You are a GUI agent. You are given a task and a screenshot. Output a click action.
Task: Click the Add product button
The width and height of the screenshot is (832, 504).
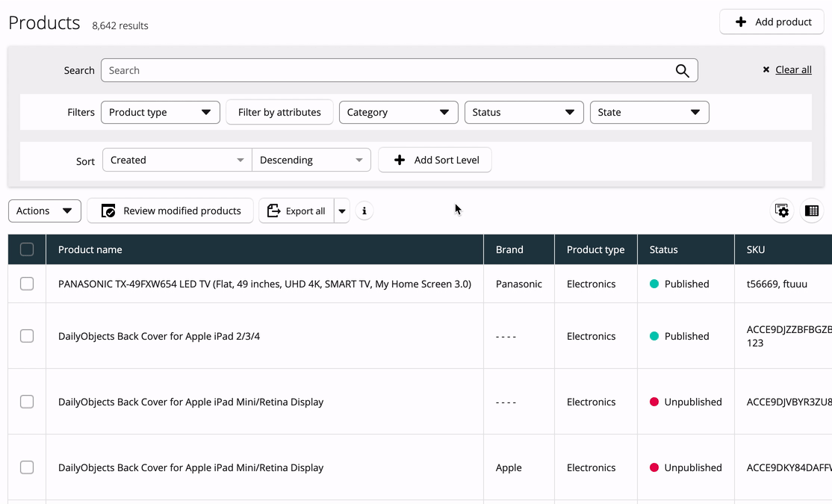click(772, 22)
